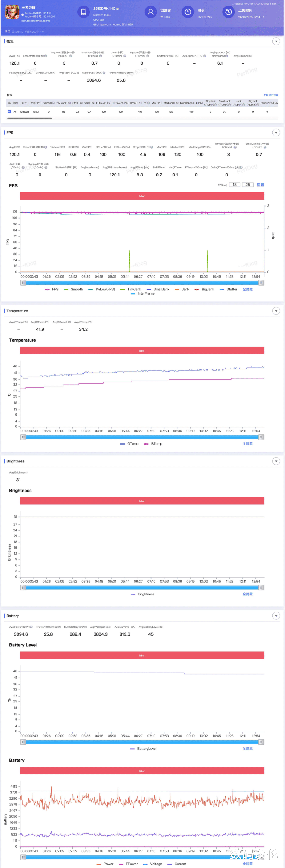The width and height of the screenshot is (285, 868).
Task: Open Normalized AppCPU help icon in 概览
Action: 227,56
